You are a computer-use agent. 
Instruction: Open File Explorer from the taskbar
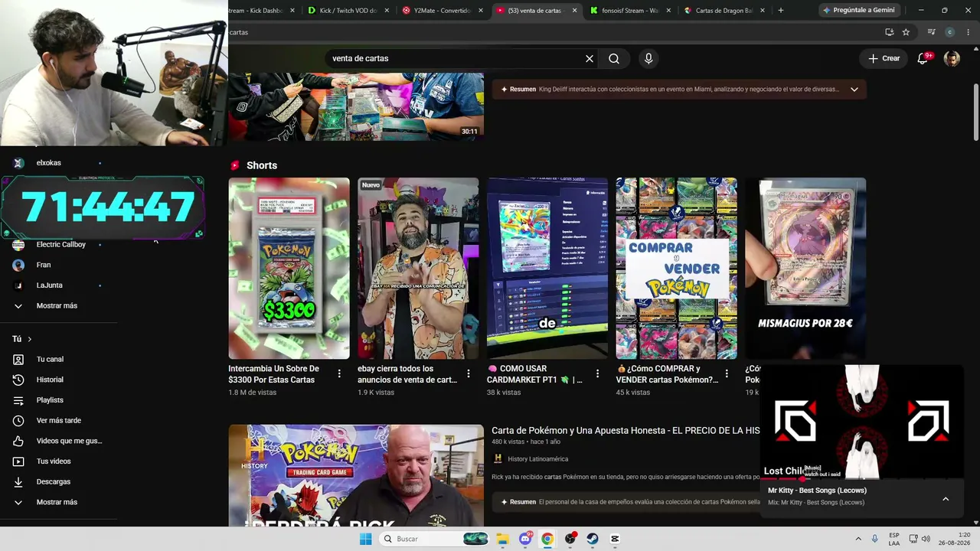coord(502,539)
